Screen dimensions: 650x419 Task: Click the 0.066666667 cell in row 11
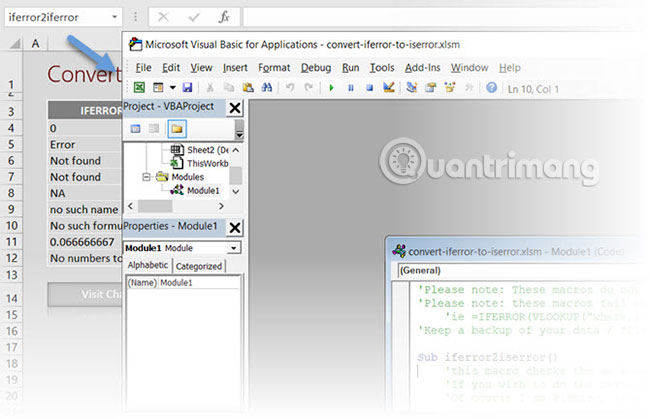86,242
